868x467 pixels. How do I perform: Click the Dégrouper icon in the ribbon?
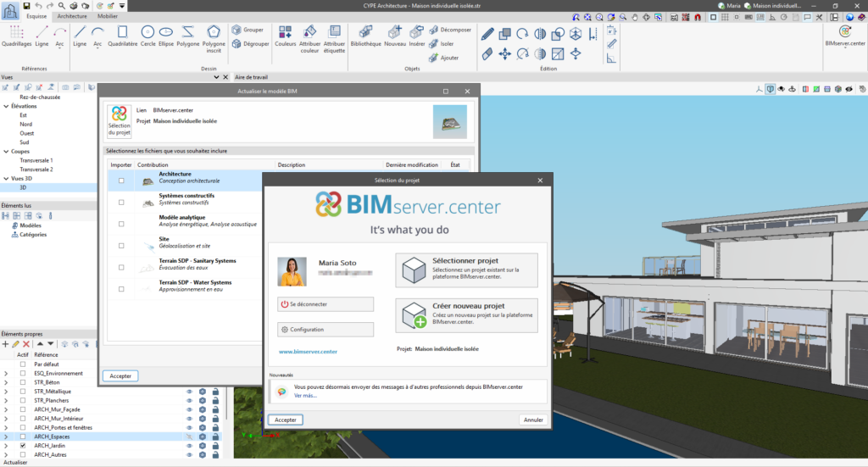click(236, 44)
